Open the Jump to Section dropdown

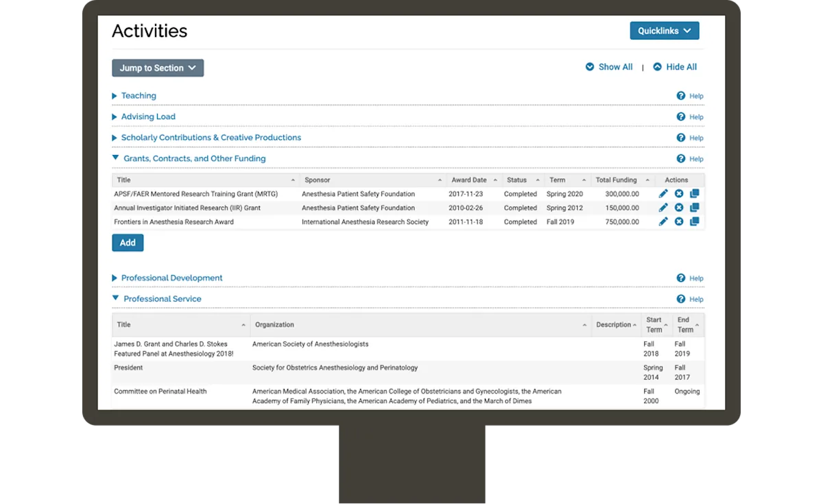[x=157, y=67]
